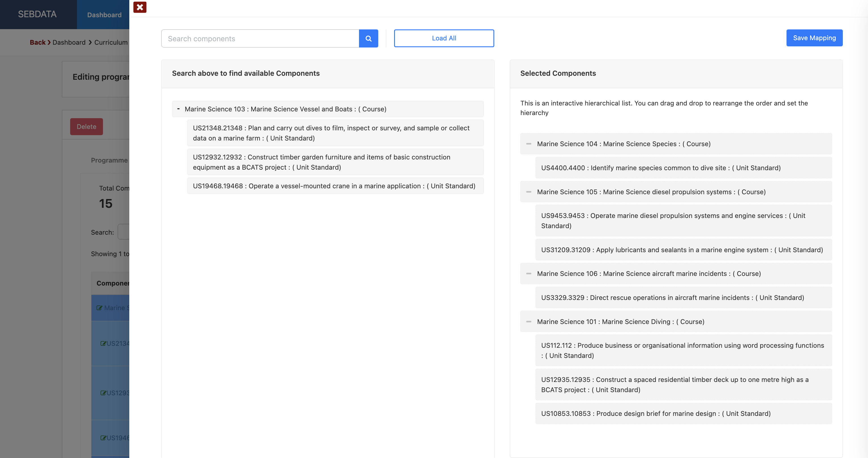This screenshot has width=868, height=458.
Task: Click edit icon beside US2134 row
Action: 104,343
